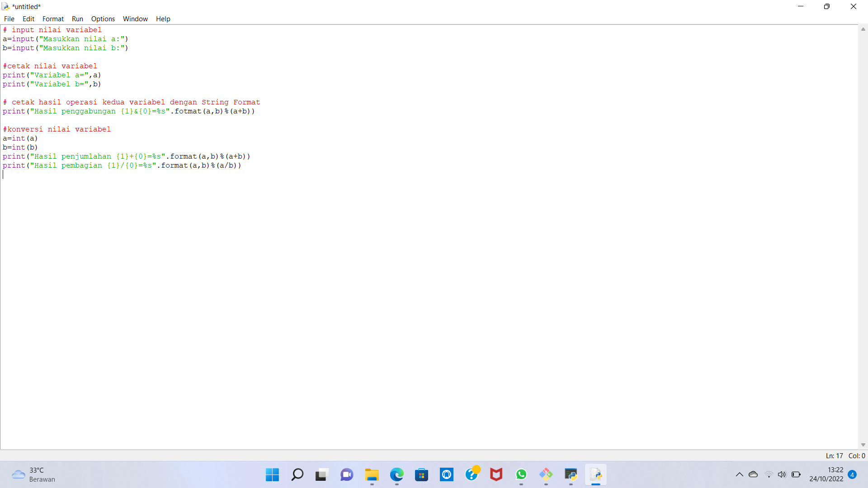Open WhatsApp from the taskbar
Viewport: 868px width, 488px height.
click(x=521, y=474)
